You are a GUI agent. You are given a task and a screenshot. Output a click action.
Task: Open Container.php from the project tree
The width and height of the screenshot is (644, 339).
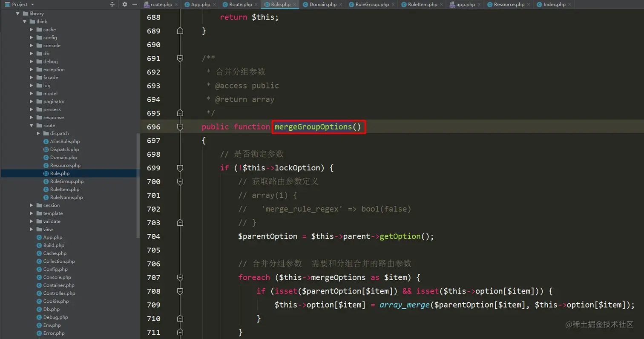(x=55, y=285)
